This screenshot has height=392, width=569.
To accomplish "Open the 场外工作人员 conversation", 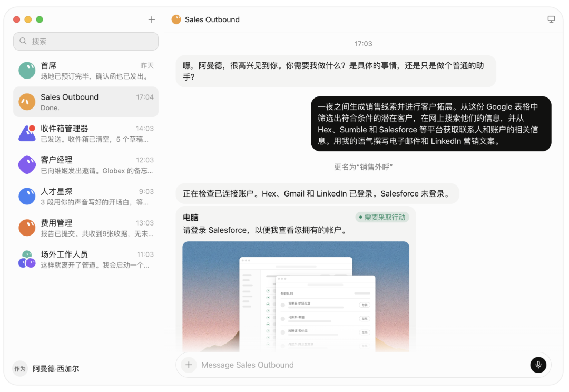I will pos(86,259).
